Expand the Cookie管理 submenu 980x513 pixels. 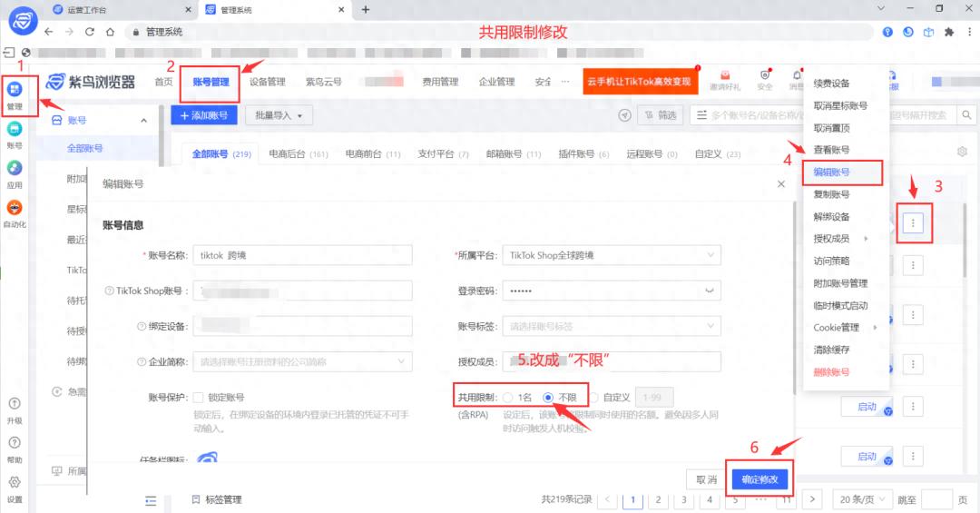coord(875,327)
